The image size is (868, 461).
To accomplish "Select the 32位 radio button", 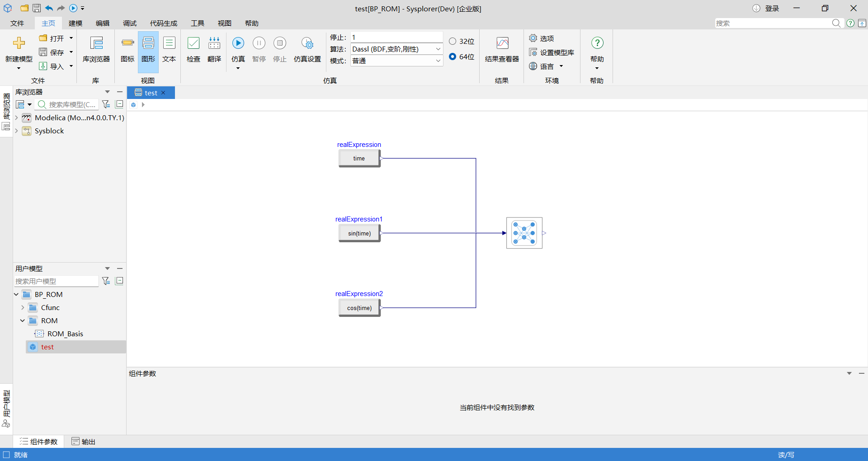I will tap(453, 41).
